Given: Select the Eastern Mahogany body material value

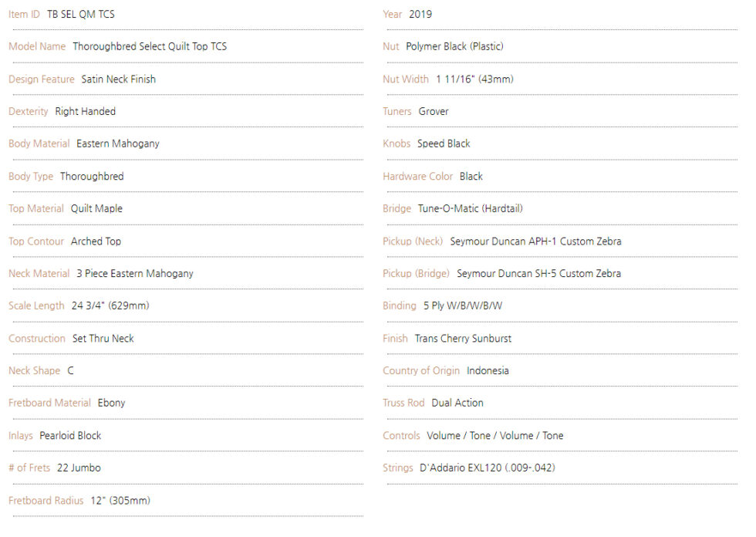Looking at the screenshot, I should (117, 144).
